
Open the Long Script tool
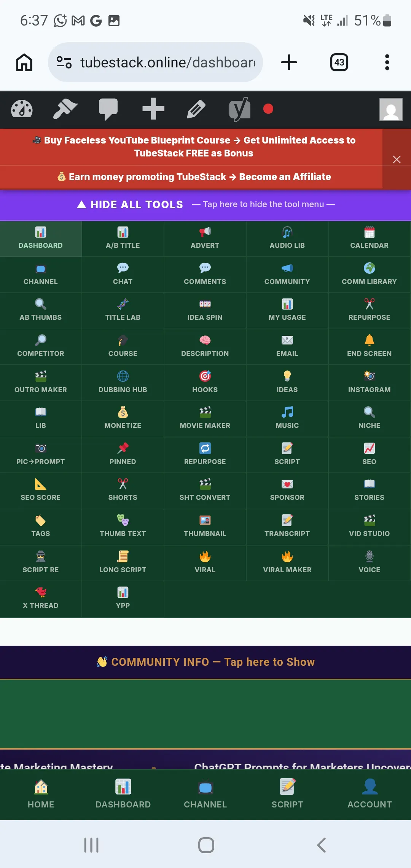point(123,563)
